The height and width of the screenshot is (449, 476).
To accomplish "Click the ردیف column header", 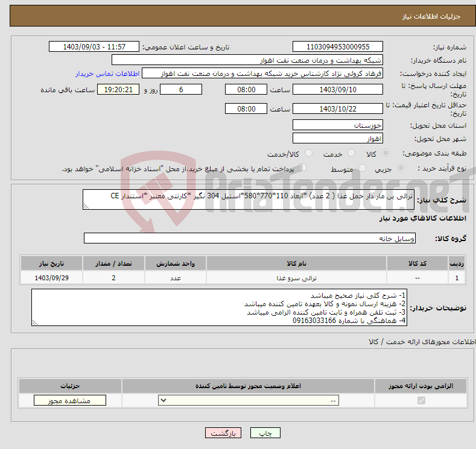I will coord(457,263).
